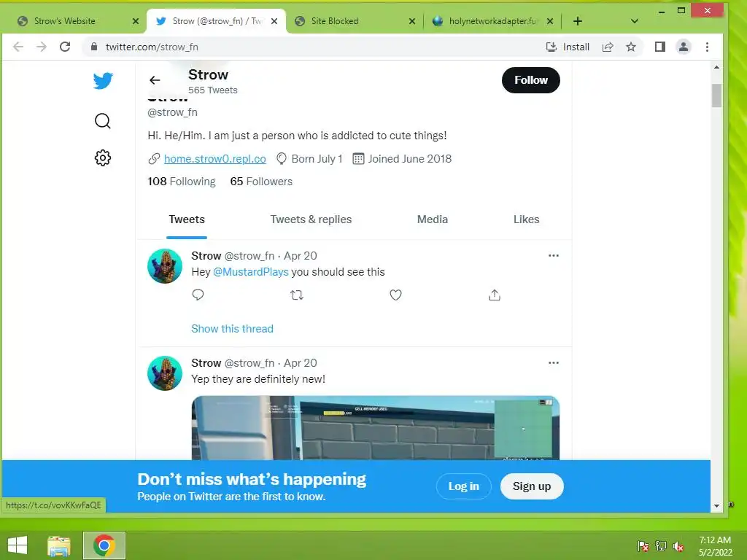Click Strow avatar on second tweet
The width and height of the screenshot is (747, 560).
pos(165,373)
